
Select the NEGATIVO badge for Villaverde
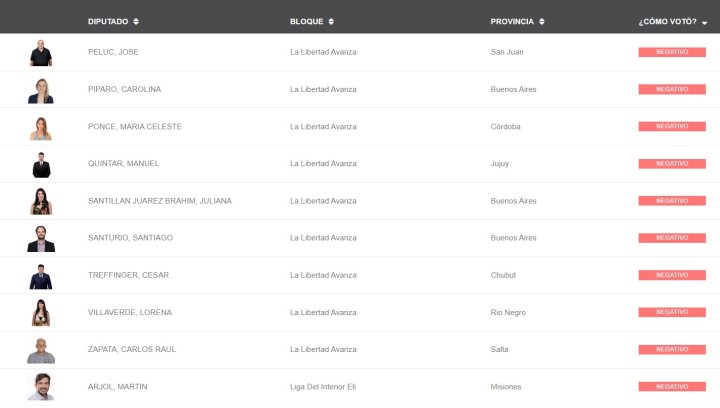[x=672, y=312]
